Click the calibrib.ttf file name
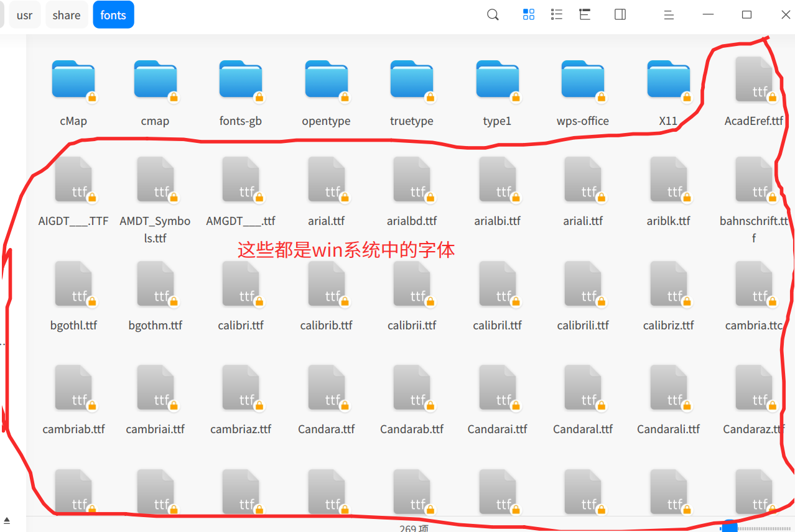This screenshot has width=795, height=532. [326, 325]
